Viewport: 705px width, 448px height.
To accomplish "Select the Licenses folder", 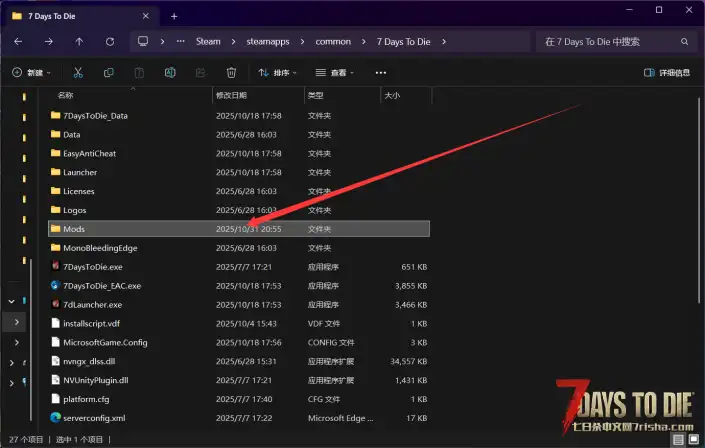I will point(239,191).
